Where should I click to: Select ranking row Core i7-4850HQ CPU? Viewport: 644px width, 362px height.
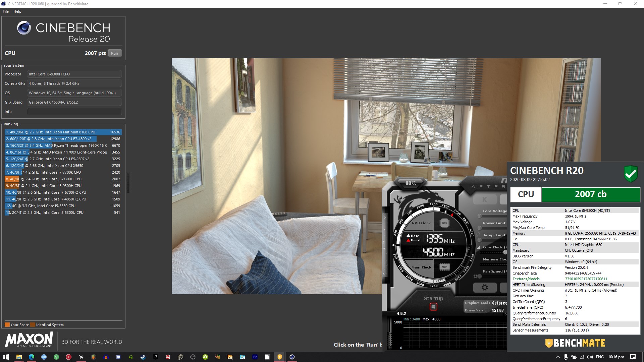[x=63, y=199]
